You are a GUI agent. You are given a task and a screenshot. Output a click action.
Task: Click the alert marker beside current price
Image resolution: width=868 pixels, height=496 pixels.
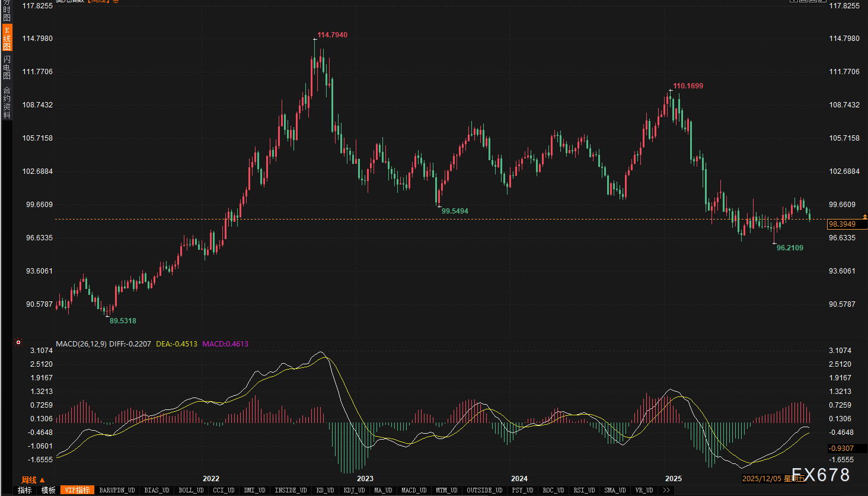(x=864, y=217)
